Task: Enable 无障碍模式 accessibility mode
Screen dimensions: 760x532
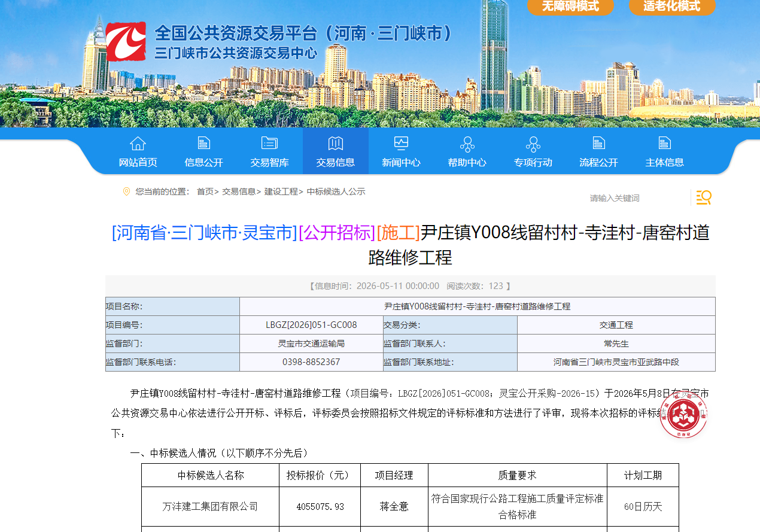Action: pyautogui.click(x=570, y=6)
